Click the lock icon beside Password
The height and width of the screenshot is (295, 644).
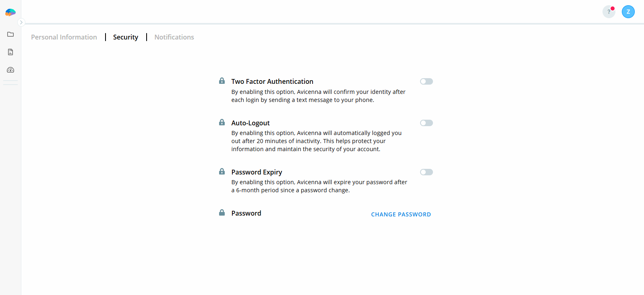coord(222,212)
